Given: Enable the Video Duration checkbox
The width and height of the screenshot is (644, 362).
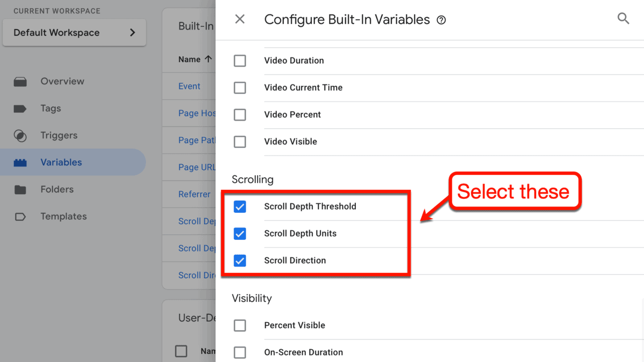Looking at the screenshot, I should point(240,61).
